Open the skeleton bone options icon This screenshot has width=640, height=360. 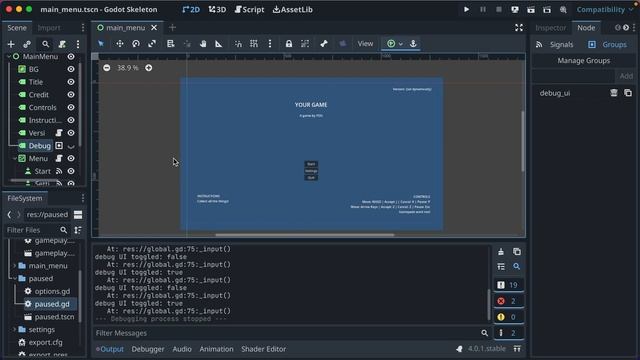click(x=324, y=44)
